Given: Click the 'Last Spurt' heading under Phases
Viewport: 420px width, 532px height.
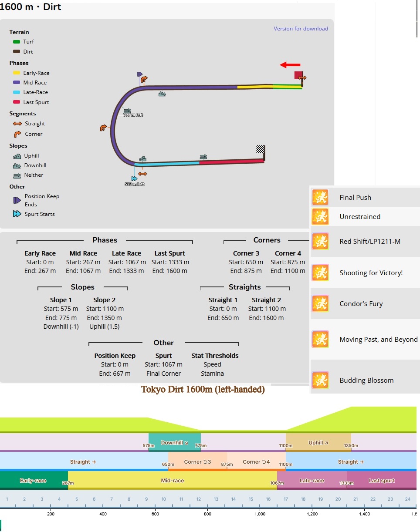Looking at the screenshot, I should [170, 253].
